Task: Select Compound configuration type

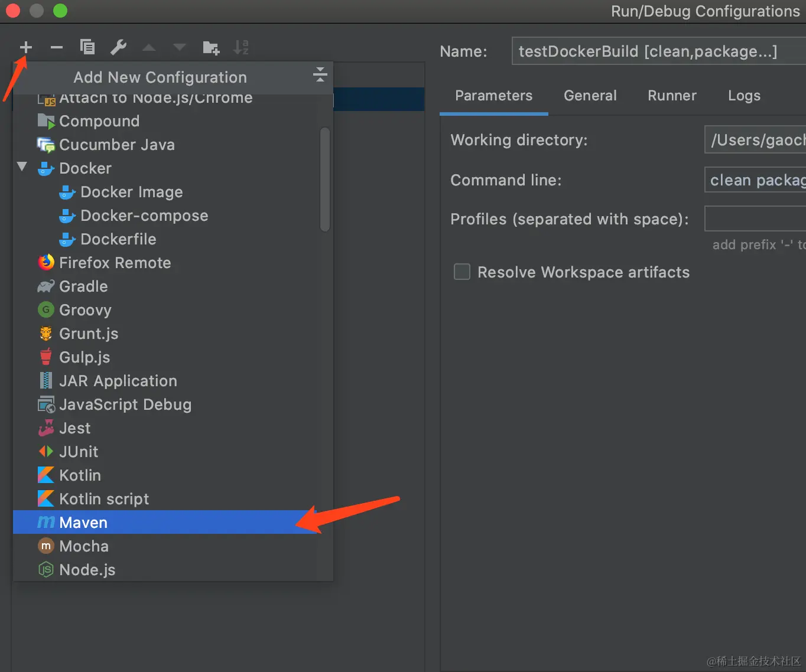Action: pyautogui.click(x=173, y=121)
